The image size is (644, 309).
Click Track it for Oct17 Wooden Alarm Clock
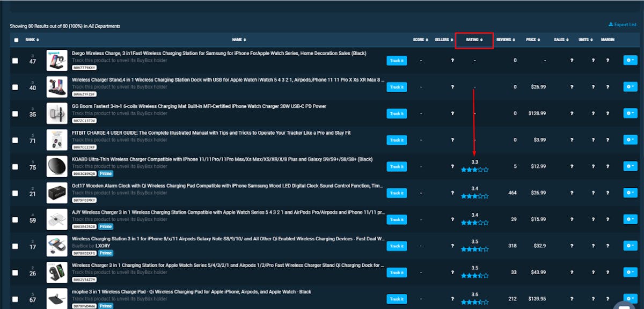397,193
